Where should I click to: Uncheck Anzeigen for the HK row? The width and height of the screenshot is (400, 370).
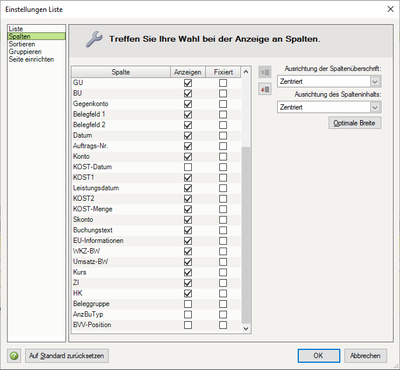pos(188,293)
